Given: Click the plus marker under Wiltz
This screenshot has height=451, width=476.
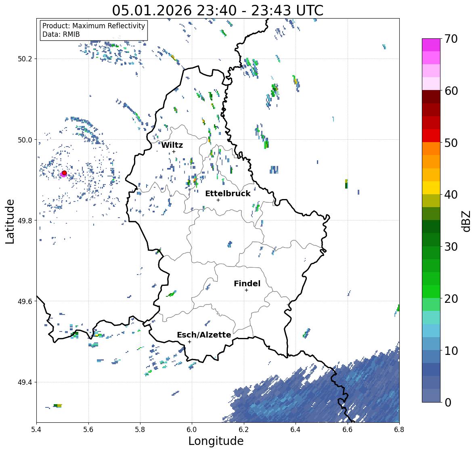Looking at the screenshot, I should click(174, 151).
